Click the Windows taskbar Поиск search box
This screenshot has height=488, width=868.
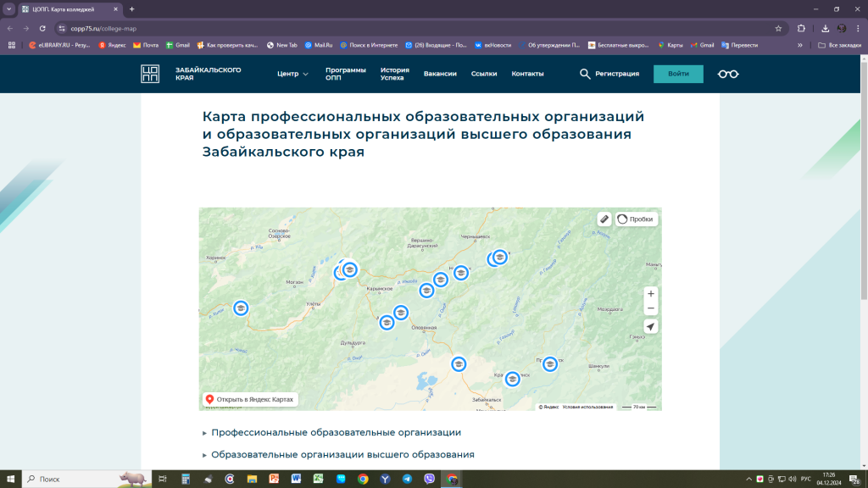point(87,480)
